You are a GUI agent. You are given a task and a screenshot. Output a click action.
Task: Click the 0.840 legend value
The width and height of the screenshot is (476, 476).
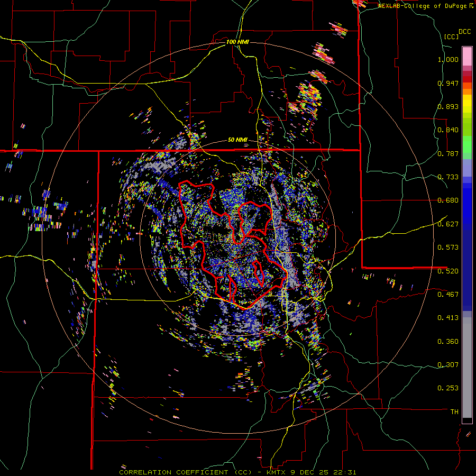[448, 130]
